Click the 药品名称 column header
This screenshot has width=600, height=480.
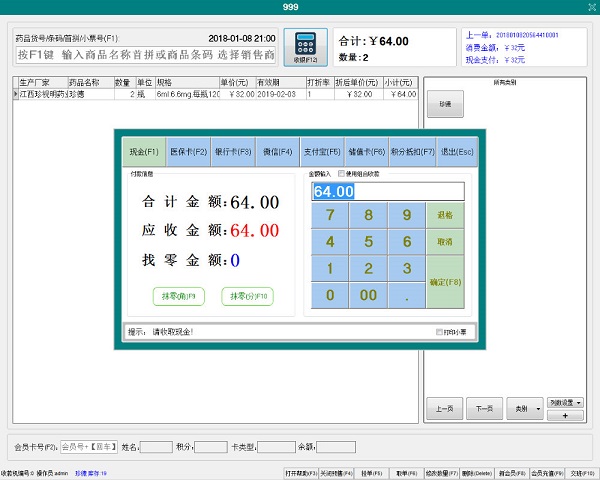tap(91, 83)
